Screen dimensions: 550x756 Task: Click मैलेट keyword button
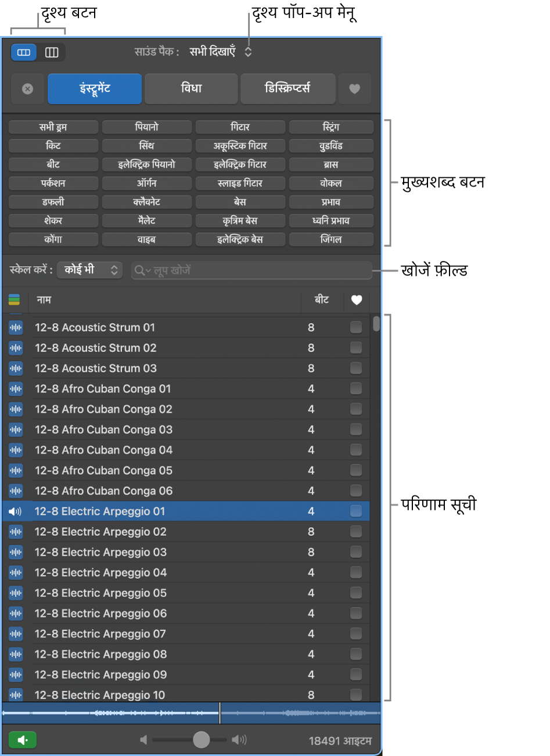(147, 221)
